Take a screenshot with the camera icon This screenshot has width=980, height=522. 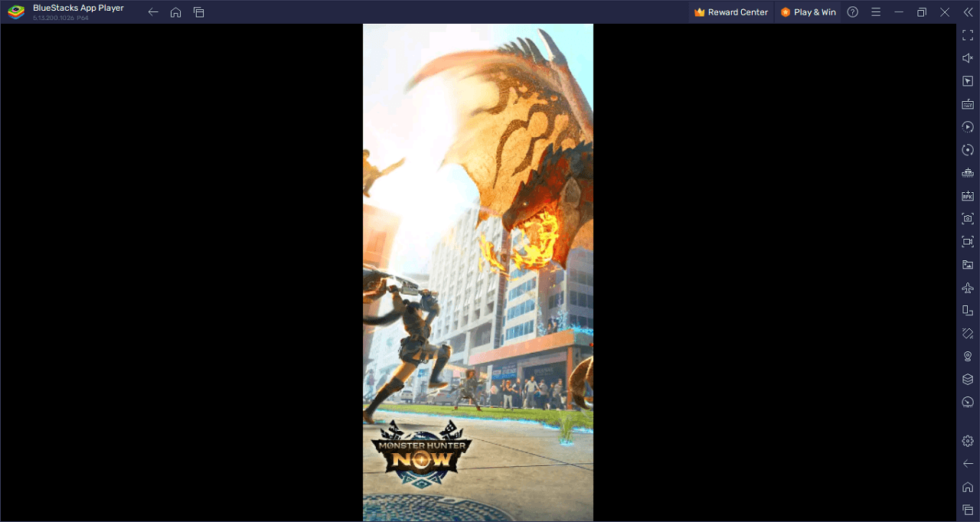pyautogui.click(x=968, y=219)
